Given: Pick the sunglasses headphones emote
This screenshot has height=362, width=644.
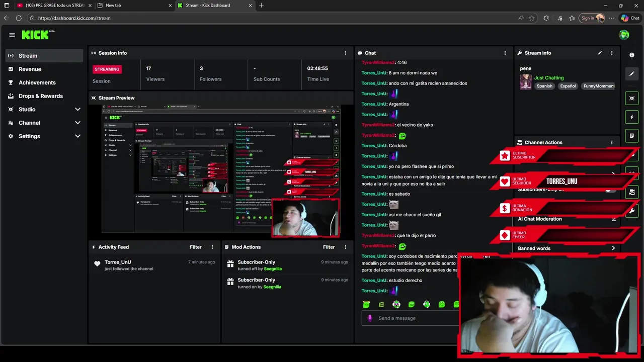Looking at the screenshot, I should [x=396, y=304].
